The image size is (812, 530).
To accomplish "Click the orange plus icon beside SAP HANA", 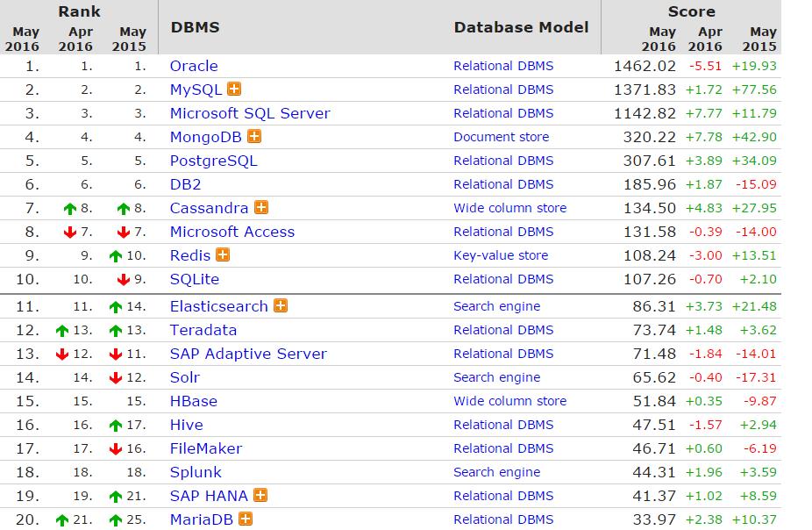I will click(260, 495).
